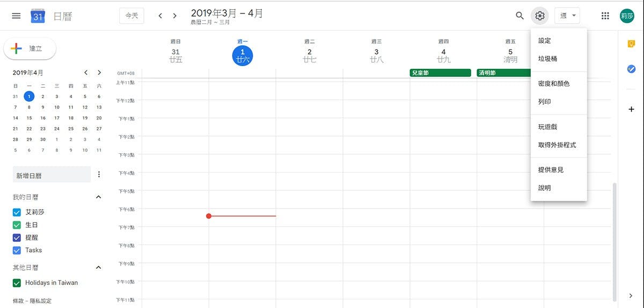Toggle the Tasks calendar checkbox
The image size is (644, 308).
pos(17,250)
